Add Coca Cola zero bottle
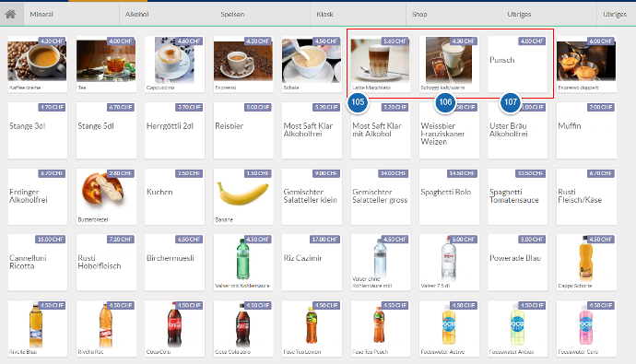The width and height of the screenshot is (636, 364). pyautogui.click(x=243, y=328)
